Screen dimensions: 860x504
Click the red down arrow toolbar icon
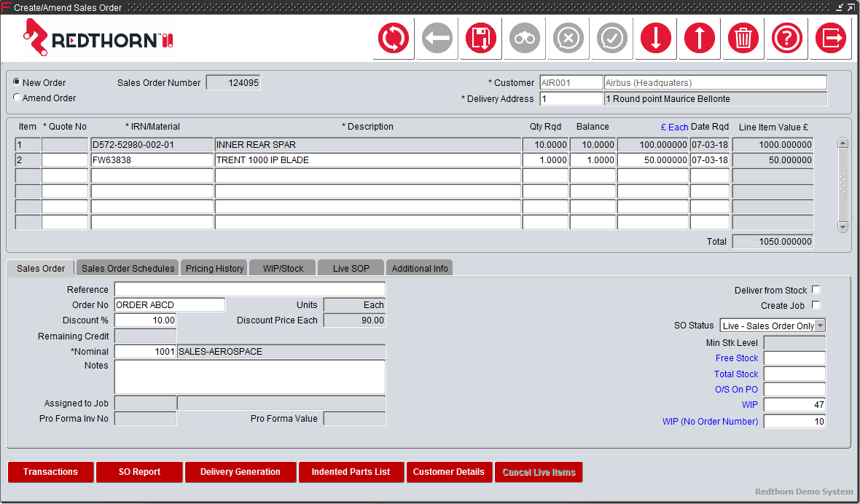coord(655,39)
